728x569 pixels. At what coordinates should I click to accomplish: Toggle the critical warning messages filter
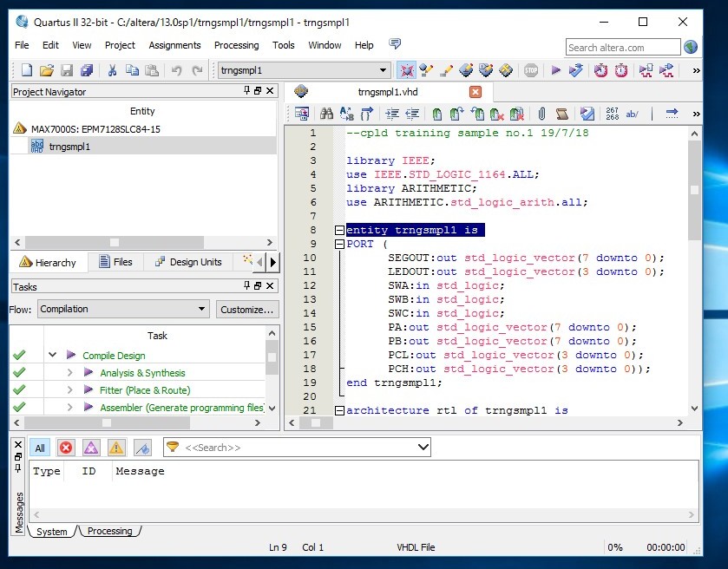[x=91, y=448]
